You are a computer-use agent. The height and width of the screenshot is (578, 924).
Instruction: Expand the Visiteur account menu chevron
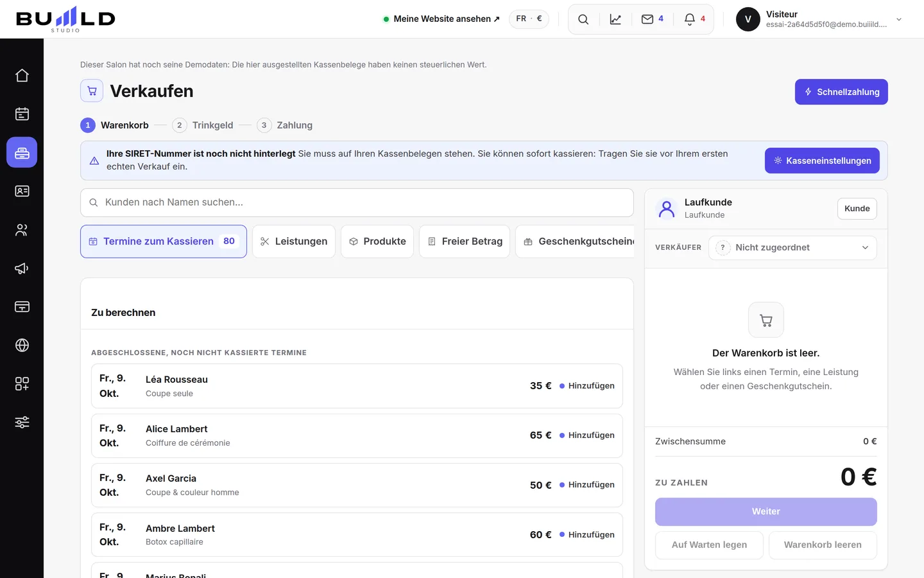point(899,19)
